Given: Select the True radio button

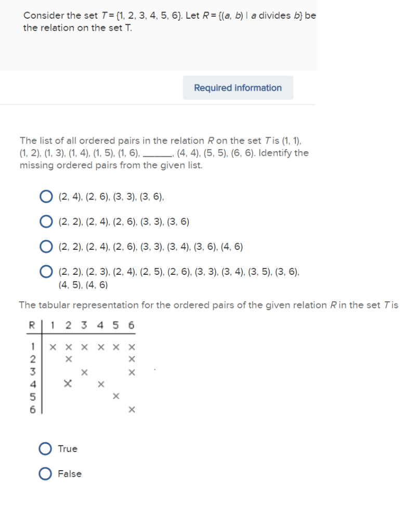Looking at the screenshot, I should (46, 448).
